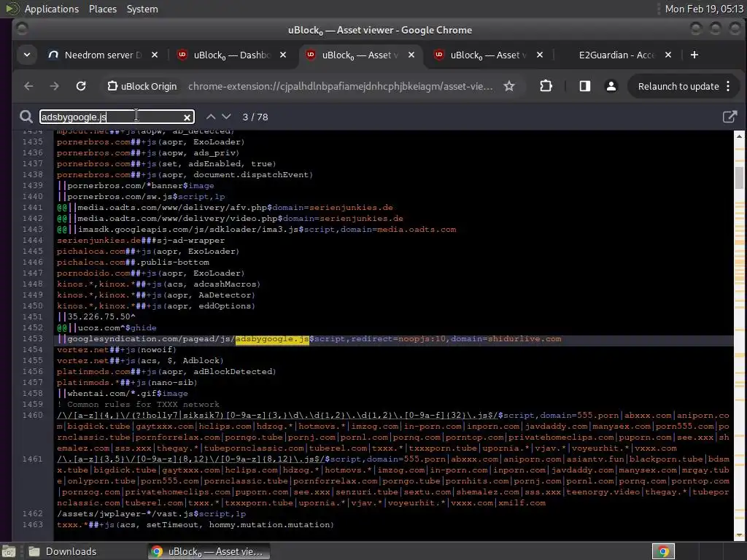Open the Chrome profile menu
Screen dimensions: 747x560
[x=611, y=86]
